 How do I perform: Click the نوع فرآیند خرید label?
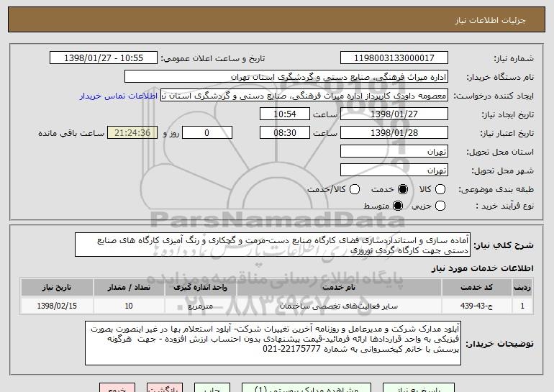505,206
